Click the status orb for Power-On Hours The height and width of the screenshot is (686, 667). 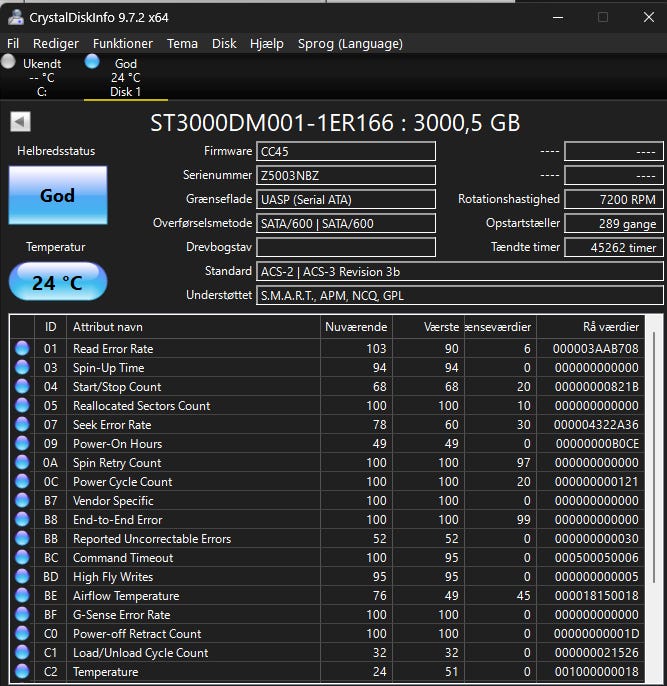tap(22, 444)
